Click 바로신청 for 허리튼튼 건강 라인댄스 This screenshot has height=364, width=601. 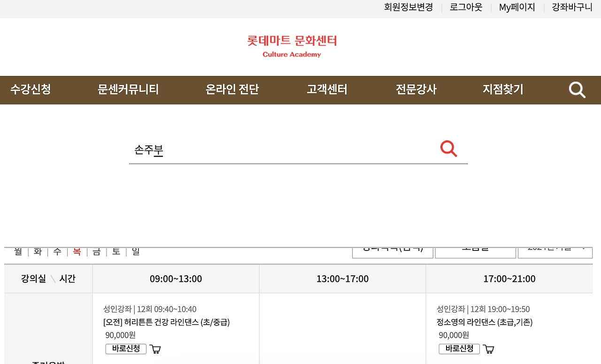tap(126, 349)
